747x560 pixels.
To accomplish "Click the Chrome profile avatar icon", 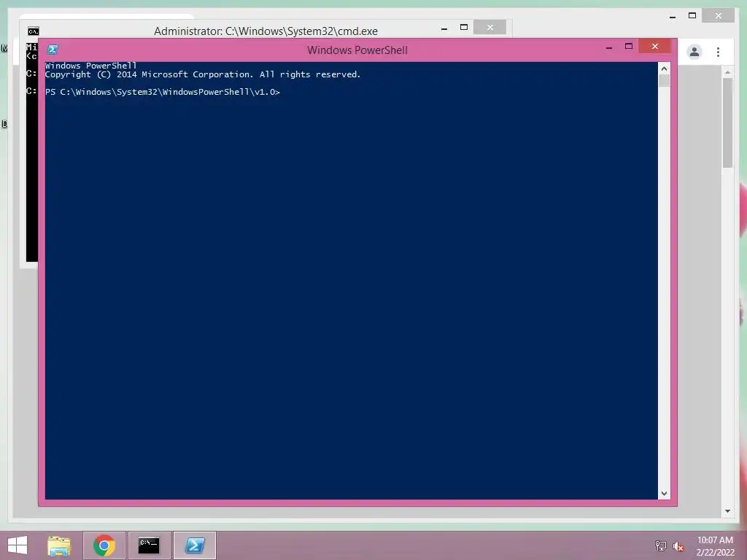I will (694, 52).
